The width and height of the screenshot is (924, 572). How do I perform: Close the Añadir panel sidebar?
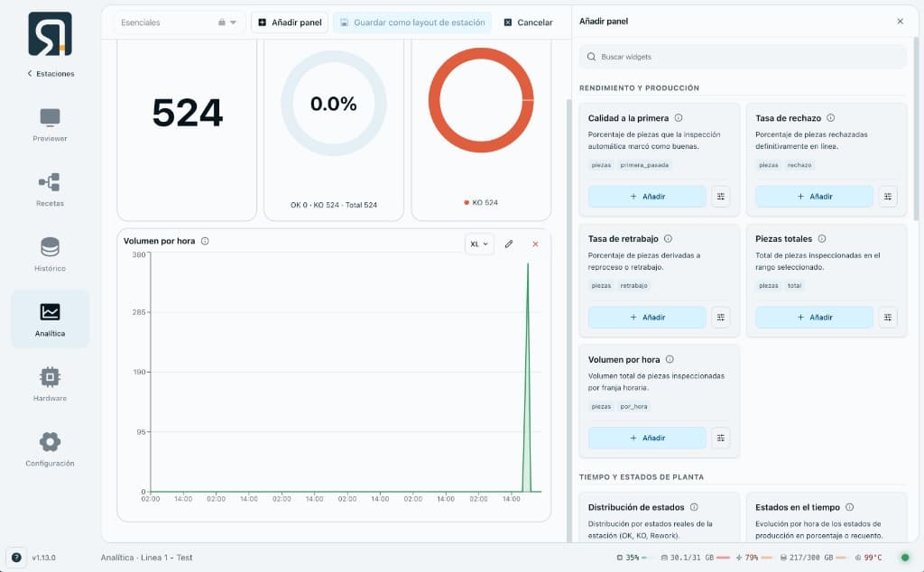[x=900, y=22]
